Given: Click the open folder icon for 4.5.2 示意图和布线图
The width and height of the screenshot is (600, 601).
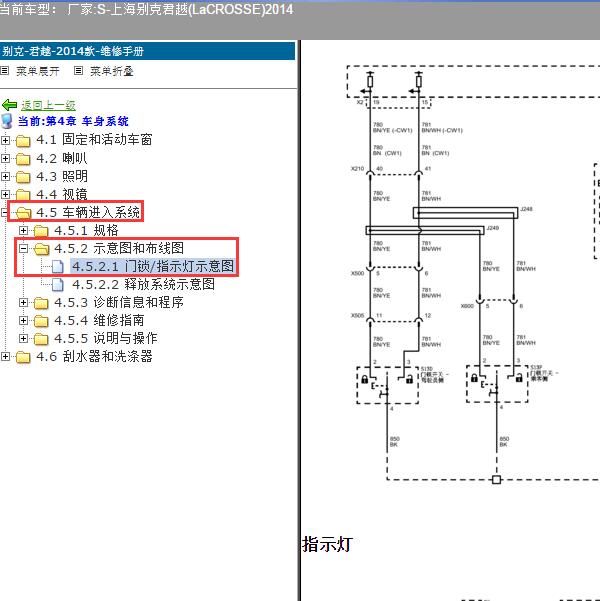Looking at the screenshot, I should click(41, 249).
